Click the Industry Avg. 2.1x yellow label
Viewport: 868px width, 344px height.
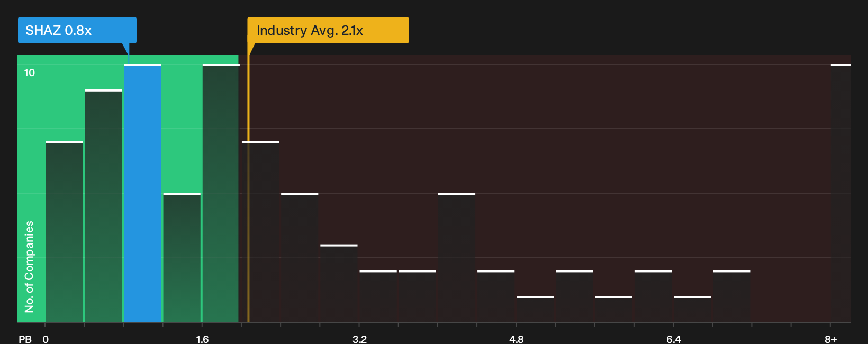(328, 30)
